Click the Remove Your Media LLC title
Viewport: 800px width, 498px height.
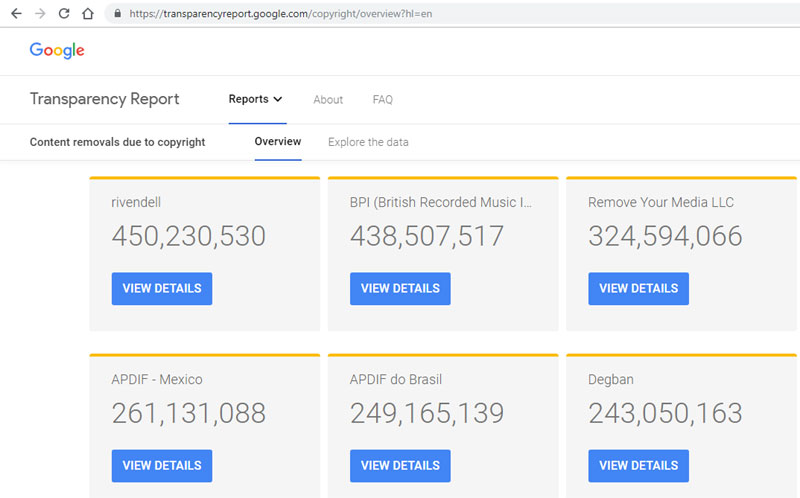coord(661,203)
